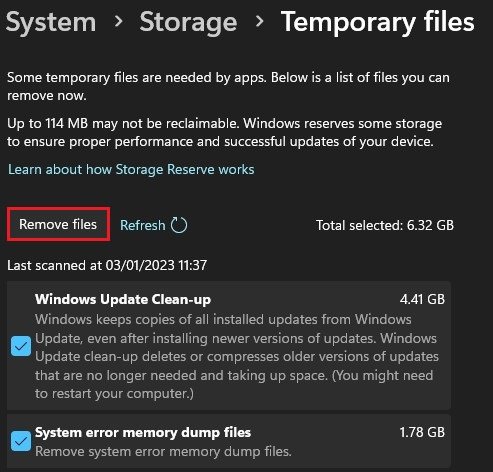Go back to the System breadcrumb

point(51,22)
